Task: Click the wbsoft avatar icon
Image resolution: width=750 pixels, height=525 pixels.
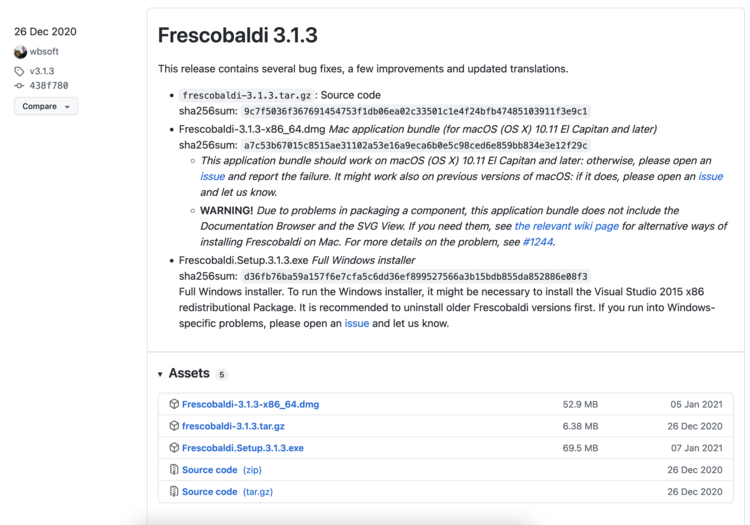Action: (20, 52)
